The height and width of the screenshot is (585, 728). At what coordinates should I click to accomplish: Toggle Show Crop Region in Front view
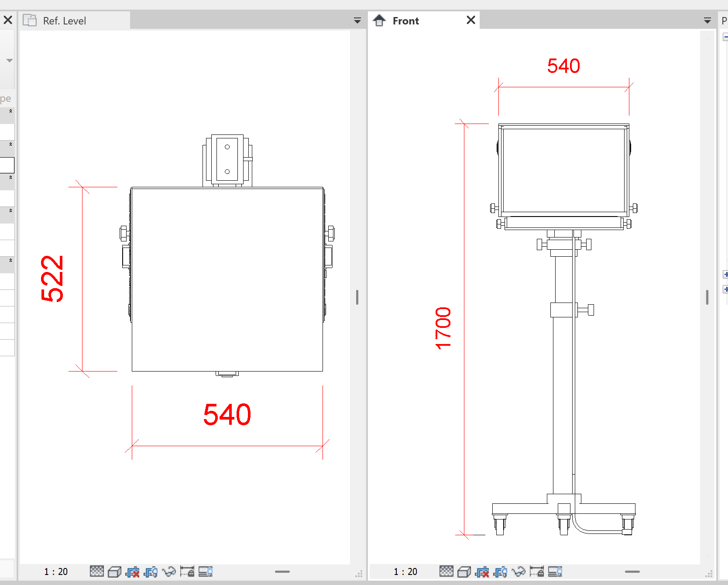(x=500, y=571)
